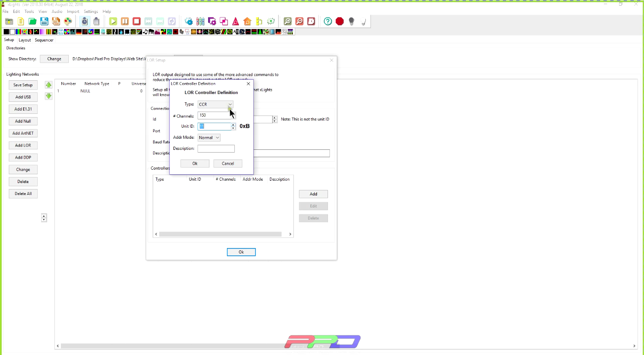This screenshot has height=355, width=644.
Task: Open the Help menu
Action: (107, 12)
